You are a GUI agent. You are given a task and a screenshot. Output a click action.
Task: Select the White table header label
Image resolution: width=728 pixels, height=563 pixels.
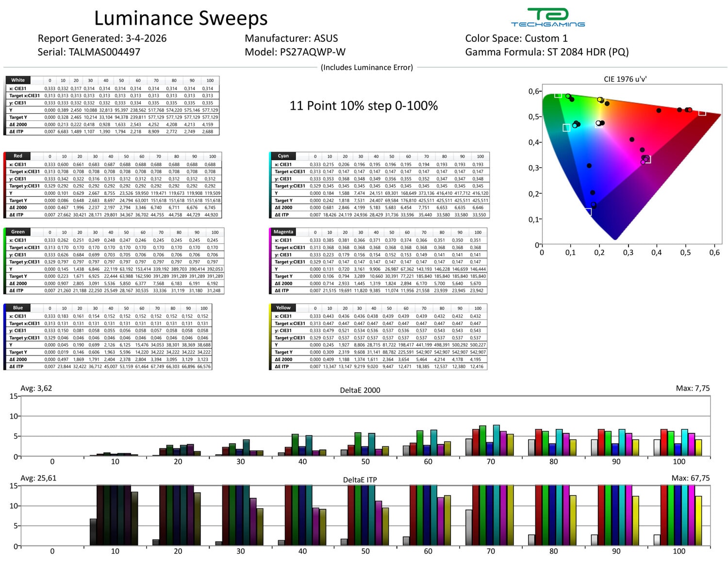click(x=18, y=80)
